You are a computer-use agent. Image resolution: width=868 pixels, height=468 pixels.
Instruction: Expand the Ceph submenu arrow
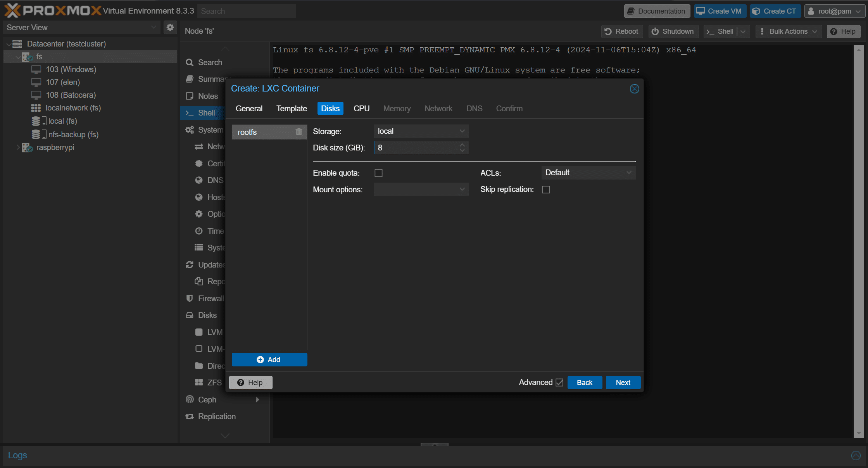(257, 399)
